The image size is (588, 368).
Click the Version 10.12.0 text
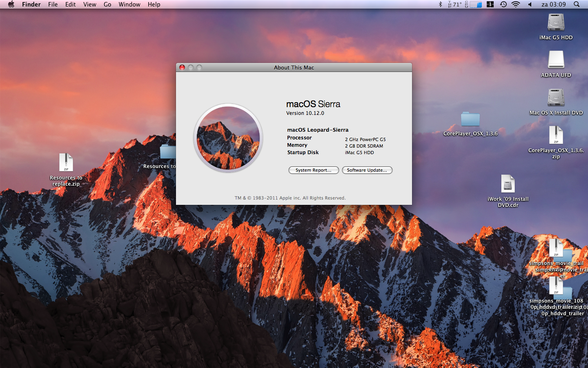[305, 113]
